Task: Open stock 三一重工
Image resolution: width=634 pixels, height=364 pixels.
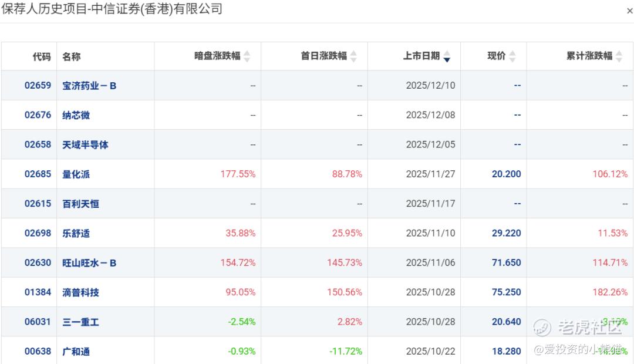Action: pyautogui.click(x=80, y=322)
